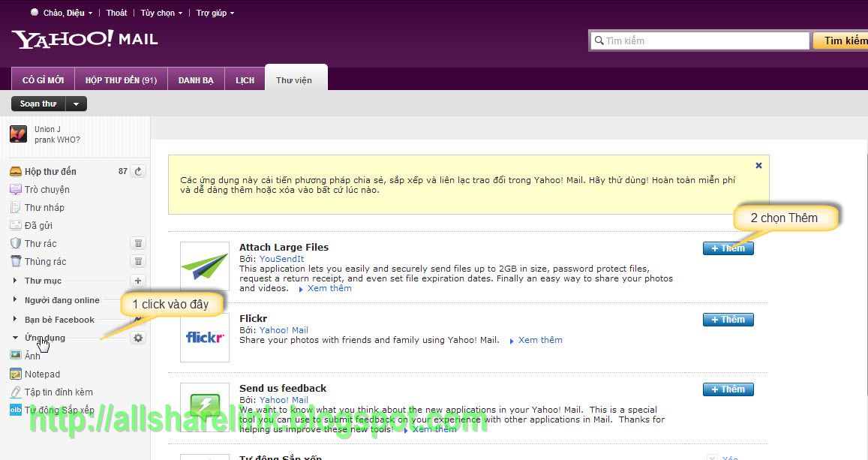Click the Soạn thư compose button
This screenshot has width=868, height=460.
point(38,104)
